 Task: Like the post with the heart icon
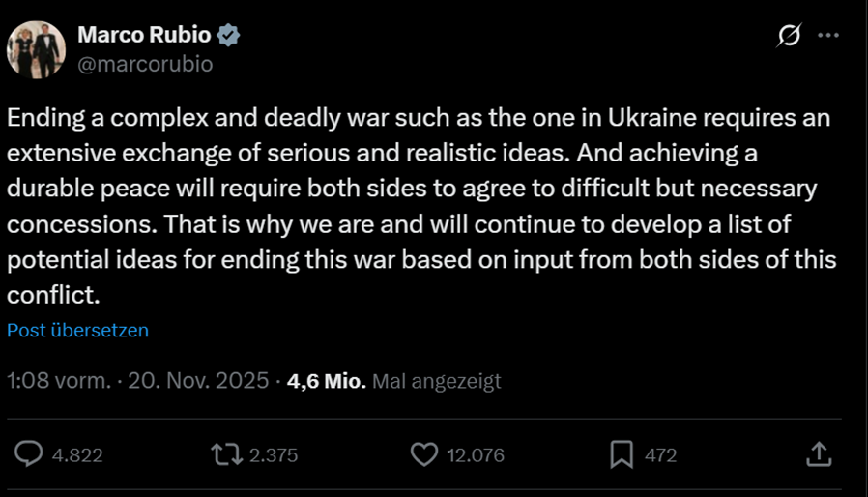424,453
